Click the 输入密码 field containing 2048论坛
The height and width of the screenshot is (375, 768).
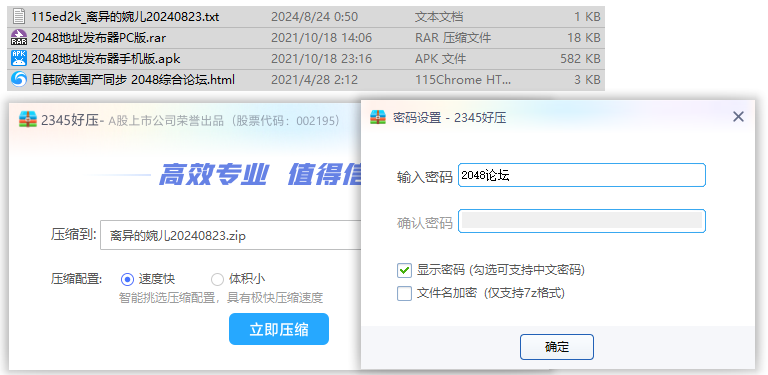[x=582, y=175]
